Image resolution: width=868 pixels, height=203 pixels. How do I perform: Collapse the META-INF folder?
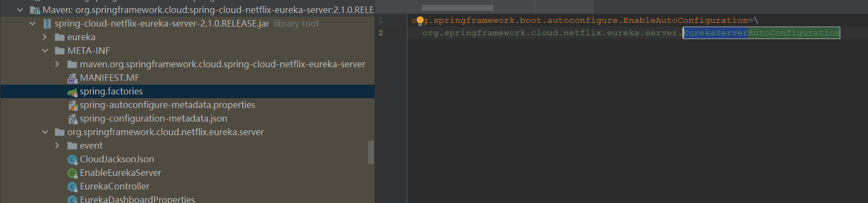(45, 50)
